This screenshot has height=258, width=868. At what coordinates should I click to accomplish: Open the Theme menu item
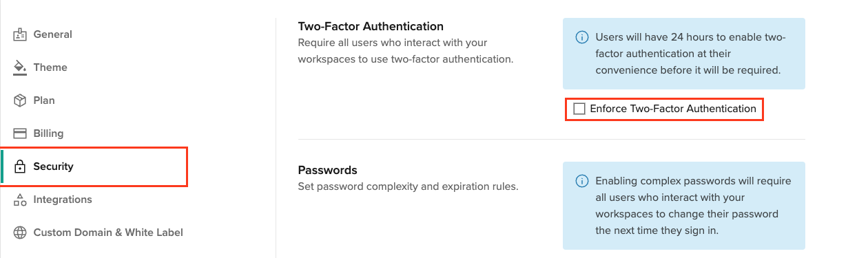(x=94, y=67)
